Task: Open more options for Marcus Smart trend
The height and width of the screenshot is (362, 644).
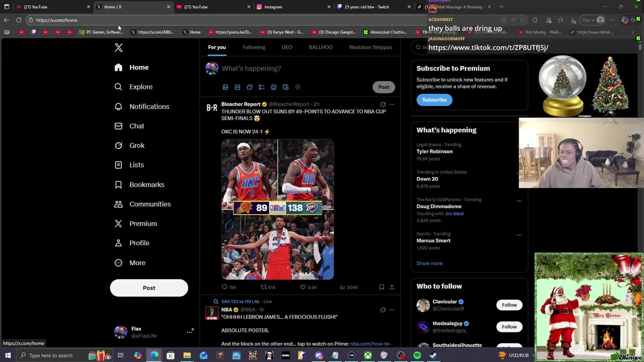Action: point(519,235)
